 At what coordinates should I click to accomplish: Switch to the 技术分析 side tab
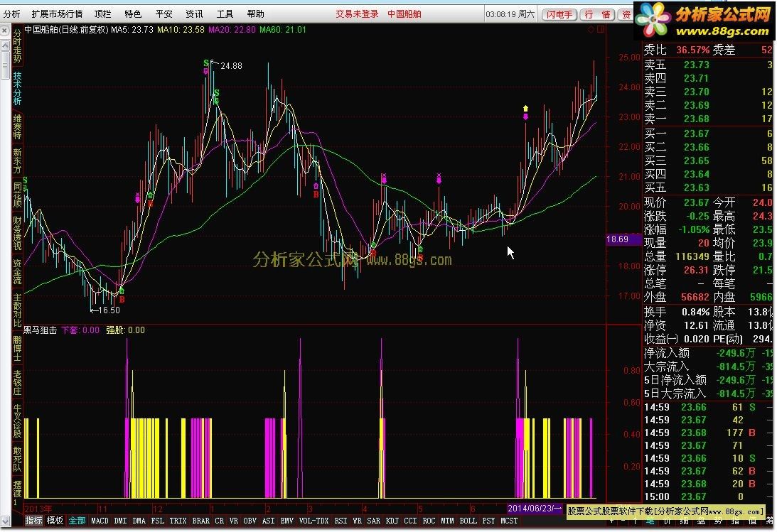pos(17,87)
